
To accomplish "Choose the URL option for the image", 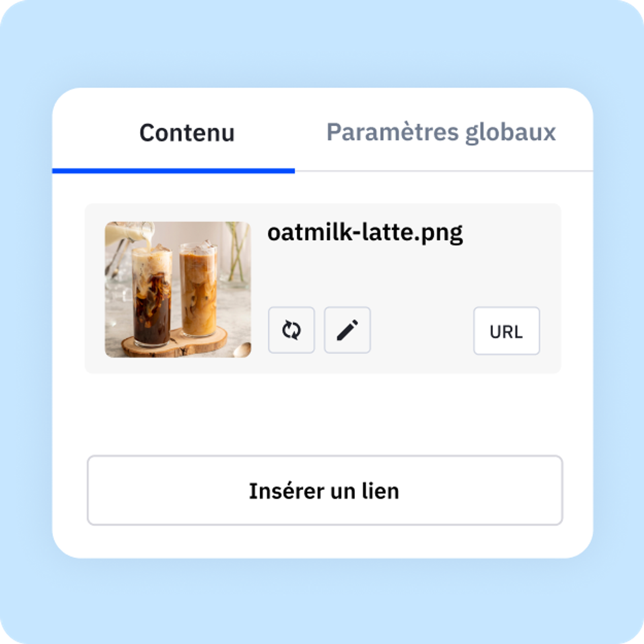I will coord(506,331).
